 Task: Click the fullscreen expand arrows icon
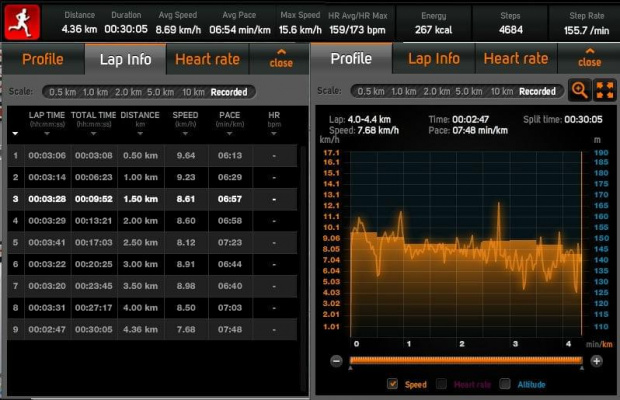pyautogui.click(x=604, y=90)
